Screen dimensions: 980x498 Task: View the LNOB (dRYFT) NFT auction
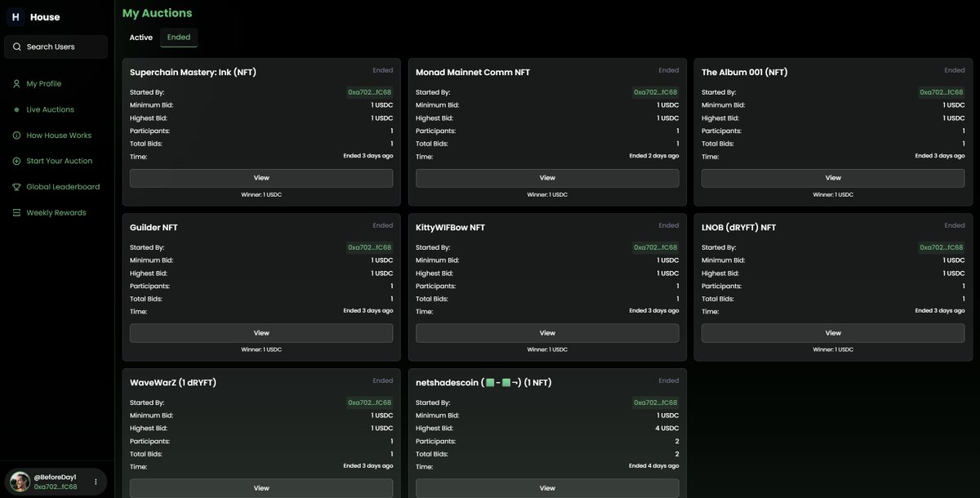point(833,333)
